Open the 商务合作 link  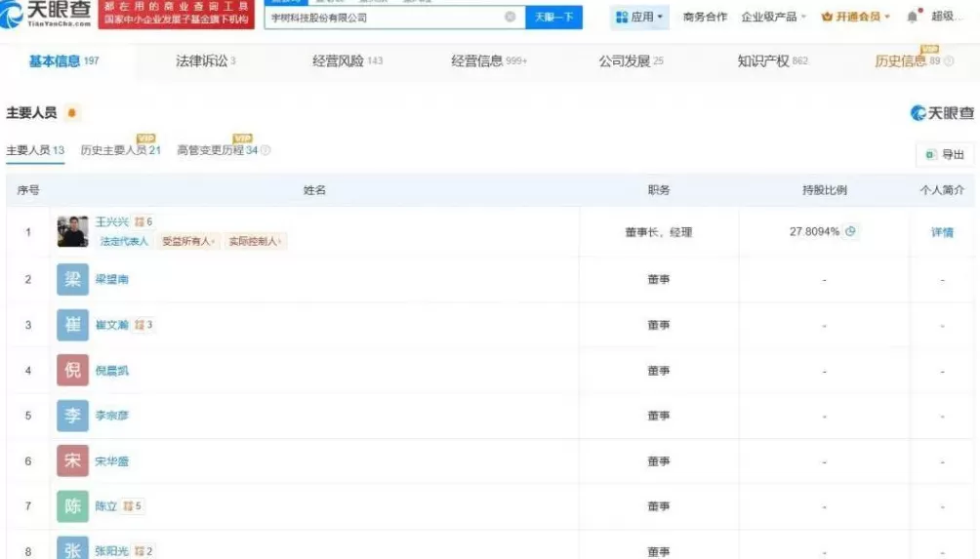coord(705,17)
